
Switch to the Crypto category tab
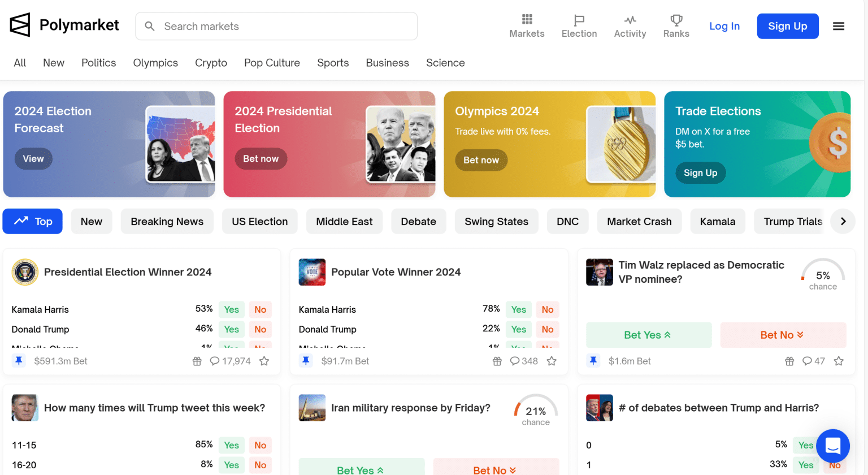tap(211, 63)
